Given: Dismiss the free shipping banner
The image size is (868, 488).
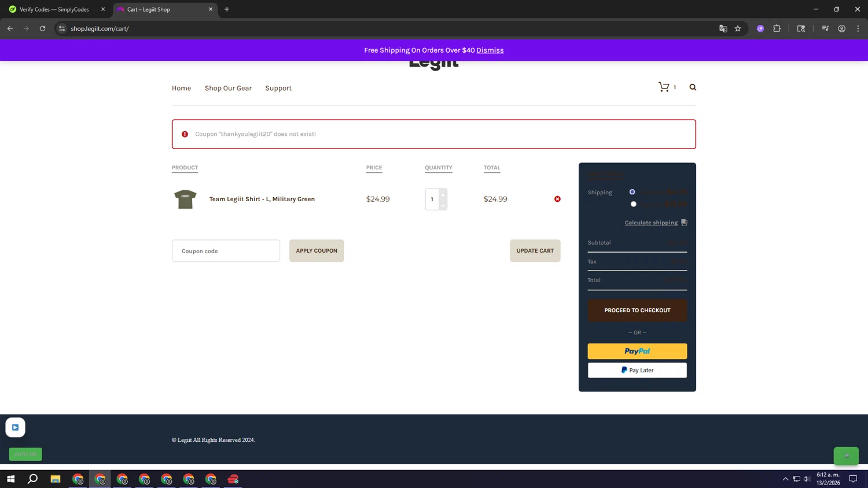Looking at the screenshot, I should click(490, 50).
